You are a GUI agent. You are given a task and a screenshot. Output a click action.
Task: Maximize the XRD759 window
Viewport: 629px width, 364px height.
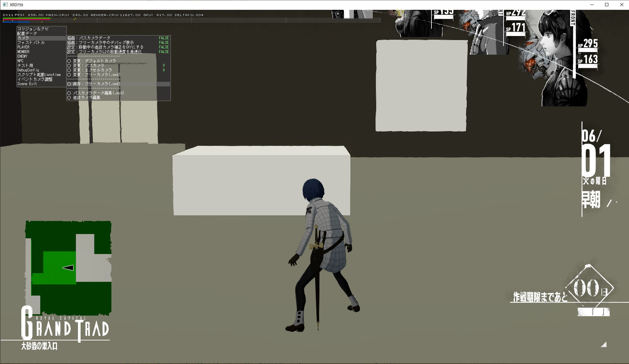(607, 5)
